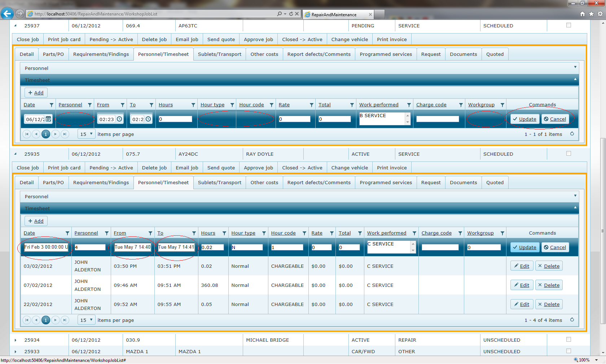Click the Hours column filter icon in job 25937 timesheet

(x=193, y=105)
